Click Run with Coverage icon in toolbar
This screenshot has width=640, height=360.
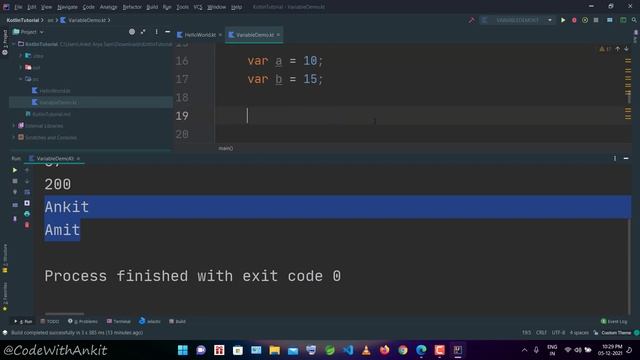click(x=585, y=20)
